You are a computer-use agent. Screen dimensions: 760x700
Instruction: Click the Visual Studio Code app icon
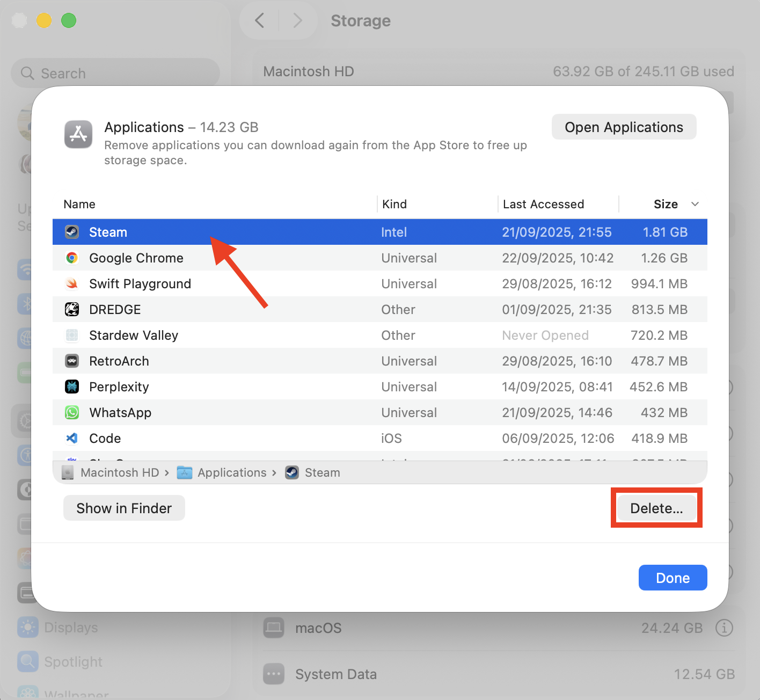(x=72, y=438)
